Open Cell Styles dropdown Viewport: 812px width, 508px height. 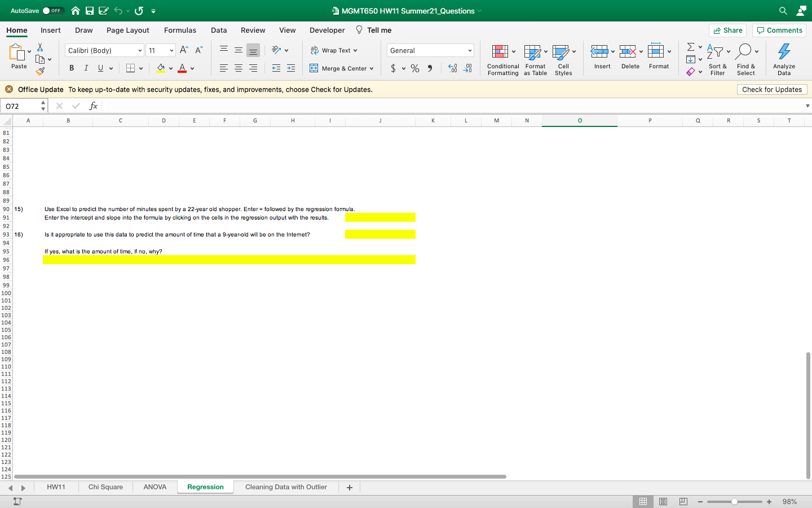click(563, 60)
